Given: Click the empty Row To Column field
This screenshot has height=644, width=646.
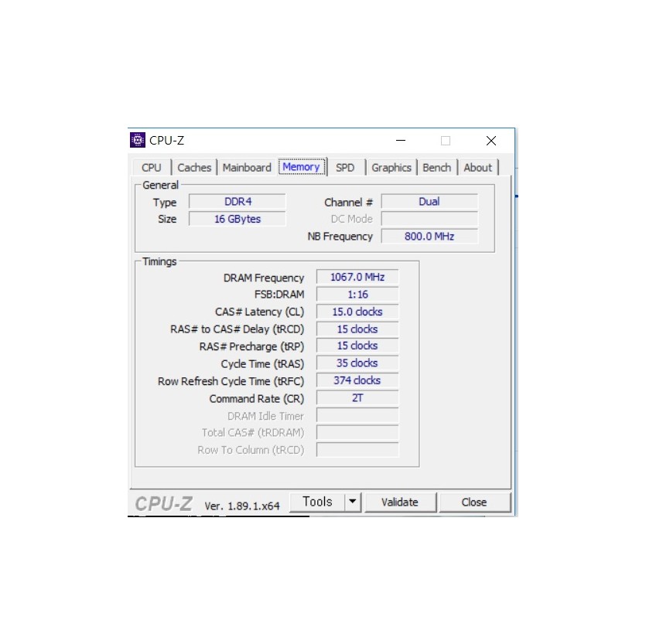Looking at the screenshot, I should [x=357, y=450].
